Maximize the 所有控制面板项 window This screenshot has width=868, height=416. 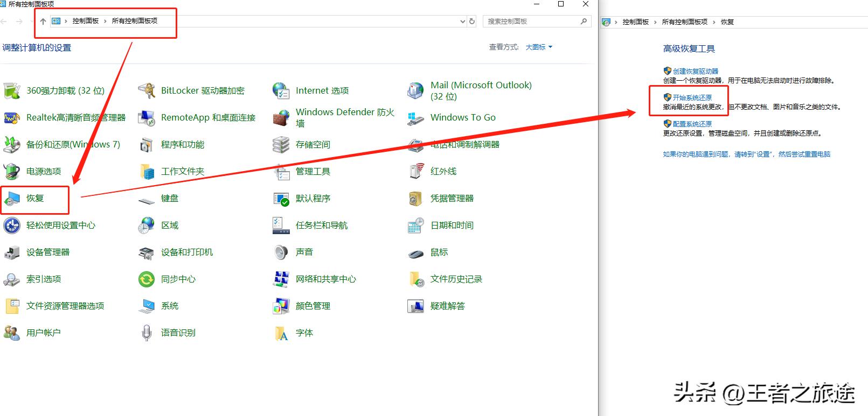[561, 4]
